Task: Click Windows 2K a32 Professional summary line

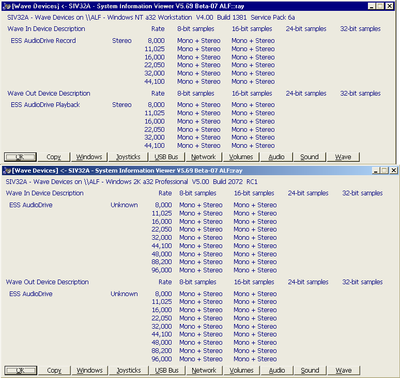Action: click(131, 182)
